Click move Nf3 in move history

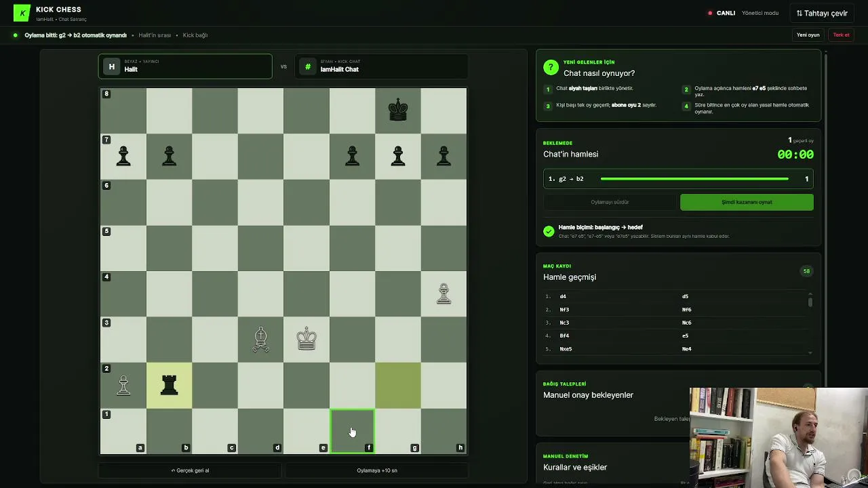coord(564,310)
